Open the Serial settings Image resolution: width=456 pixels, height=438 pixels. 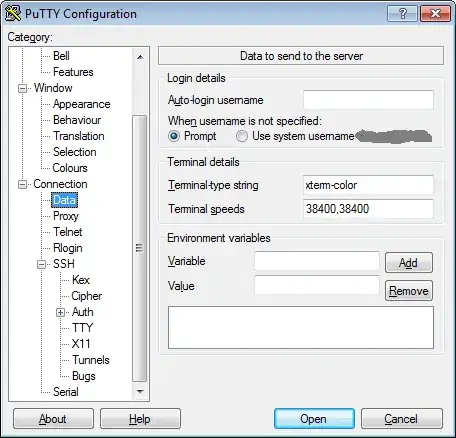pyautogui.click(x=66, y=392)
